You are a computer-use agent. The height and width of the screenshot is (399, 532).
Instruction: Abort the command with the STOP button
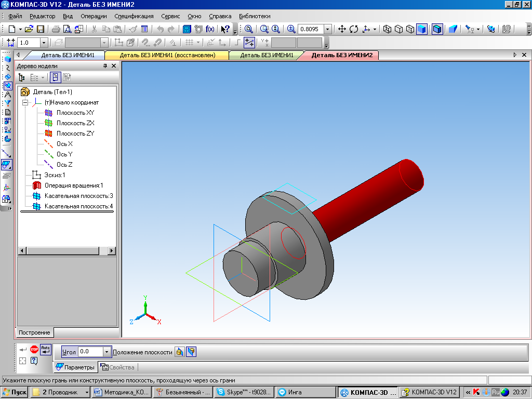tap(34, 349)
